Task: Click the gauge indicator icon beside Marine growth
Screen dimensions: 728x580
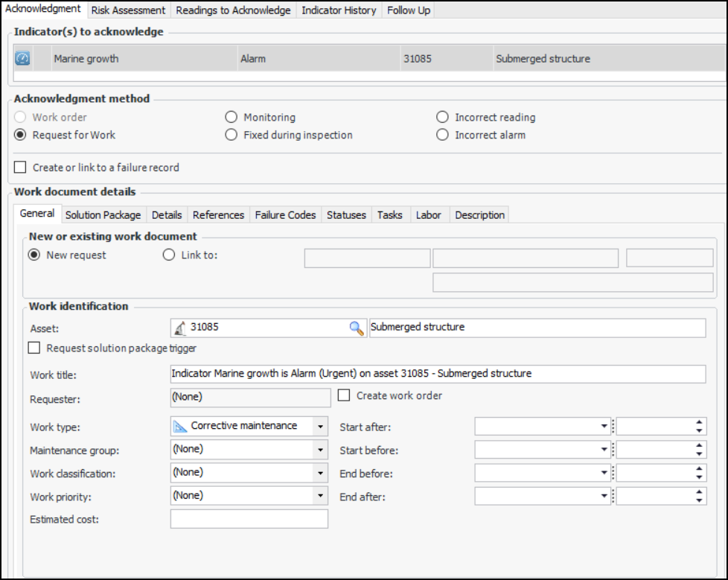Action: 22,59
